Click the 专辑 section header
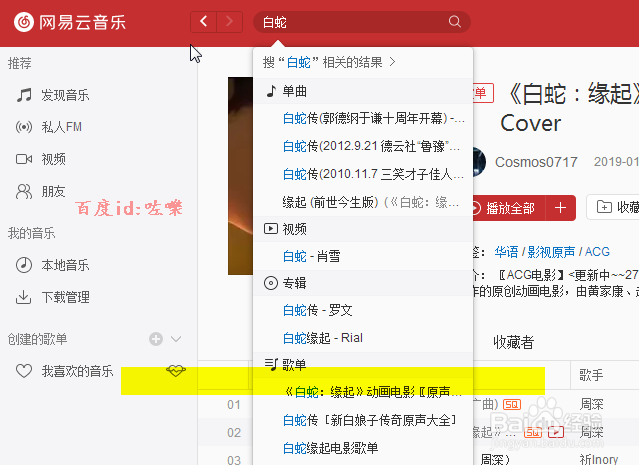 pos(363,283)
